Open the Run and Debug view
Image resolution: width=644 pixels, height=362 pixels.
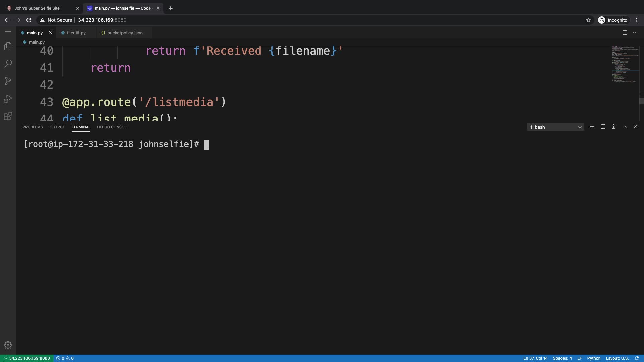(8, 99)
